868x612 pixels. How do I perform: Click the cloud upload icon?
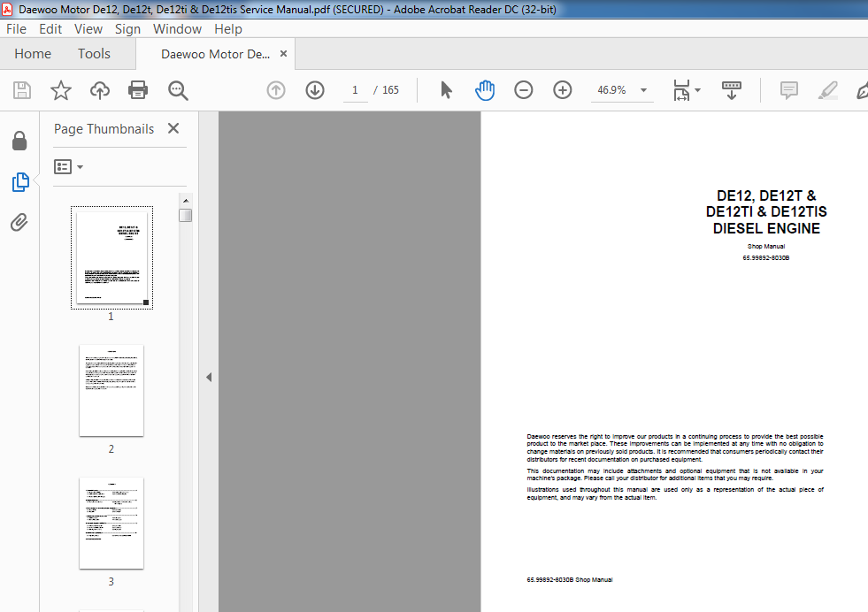[x=100, y=90]
